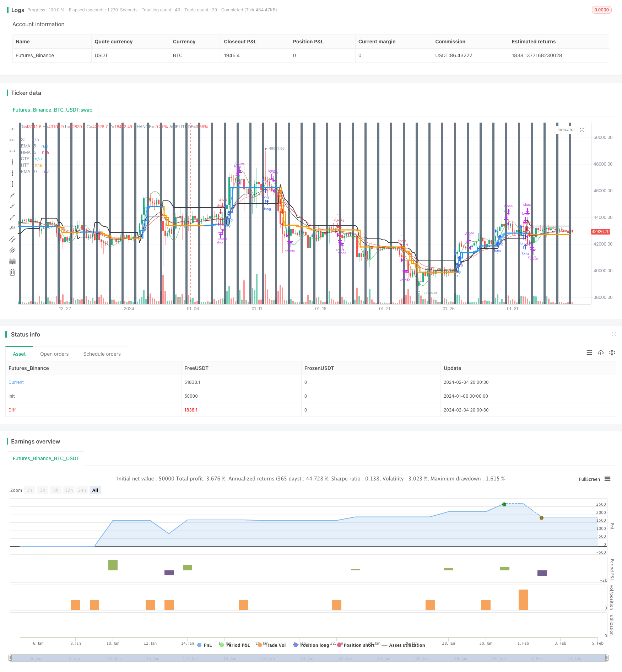Select the horizontal straight line drawing tool
The height and width of the screenshot is (672, 622).
click(12, 129)
